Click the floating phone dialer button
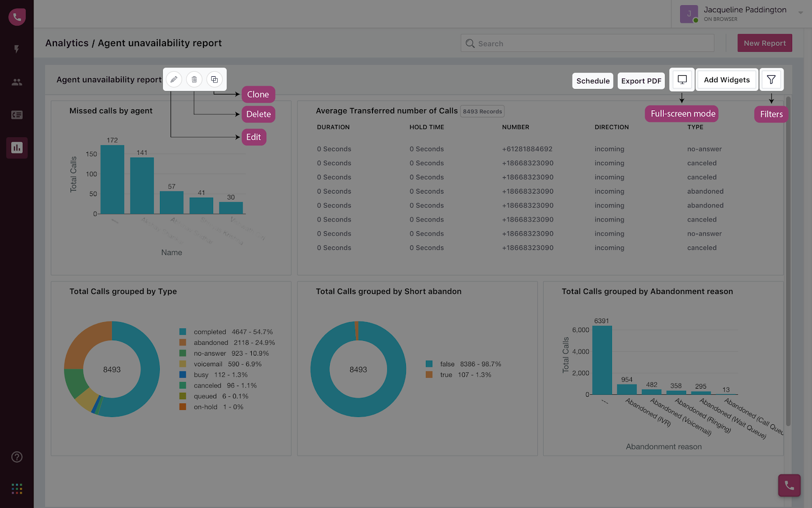 point(789,486)
